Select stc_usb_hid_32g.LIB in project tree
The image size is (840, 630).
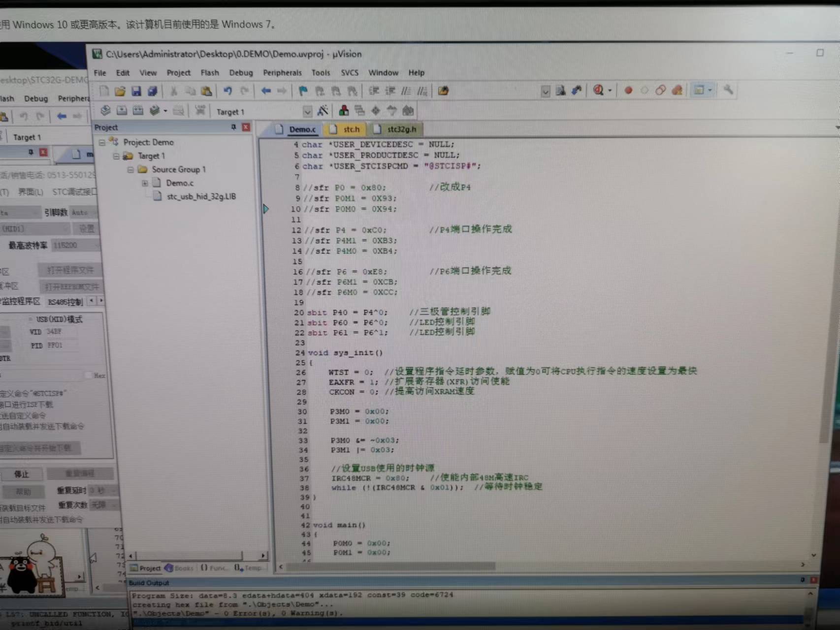pyautogui.click(x=201, y=196)
